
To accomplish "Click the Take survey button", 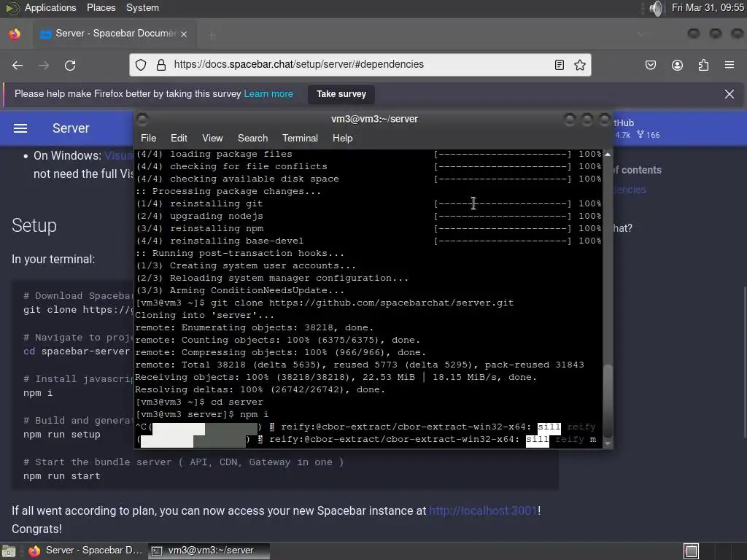I will click(x=341, y=94).
